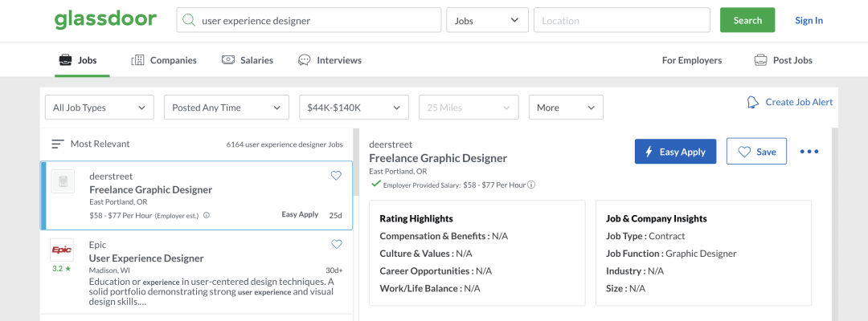Open the User Experience Designer listing title

[x=146, y=258]
